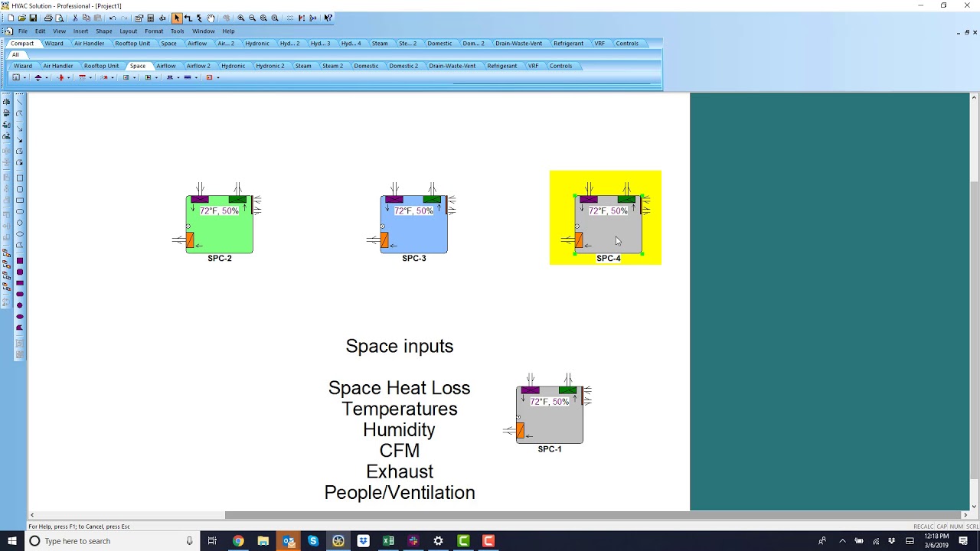The height and width of the screenshot is (551, 980).
Task: Select the Connector tool
Action: pyautogui.click(x=188, y=18)
